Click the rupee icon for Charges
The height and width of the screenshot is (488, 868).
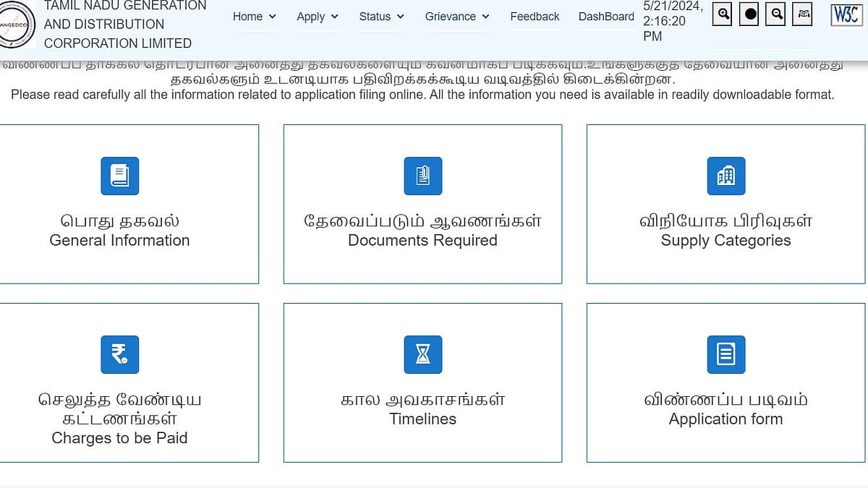tap(119, 354)
